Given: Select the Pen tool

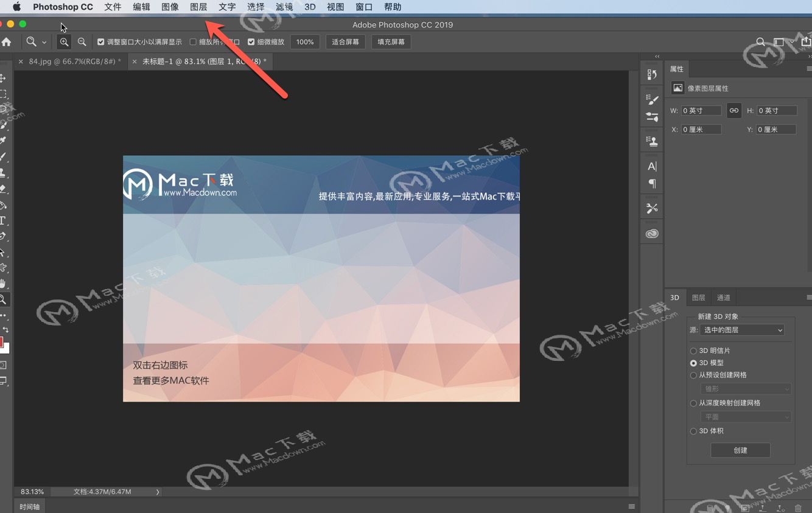Looking at the screenshot, I should click(2, 236).
